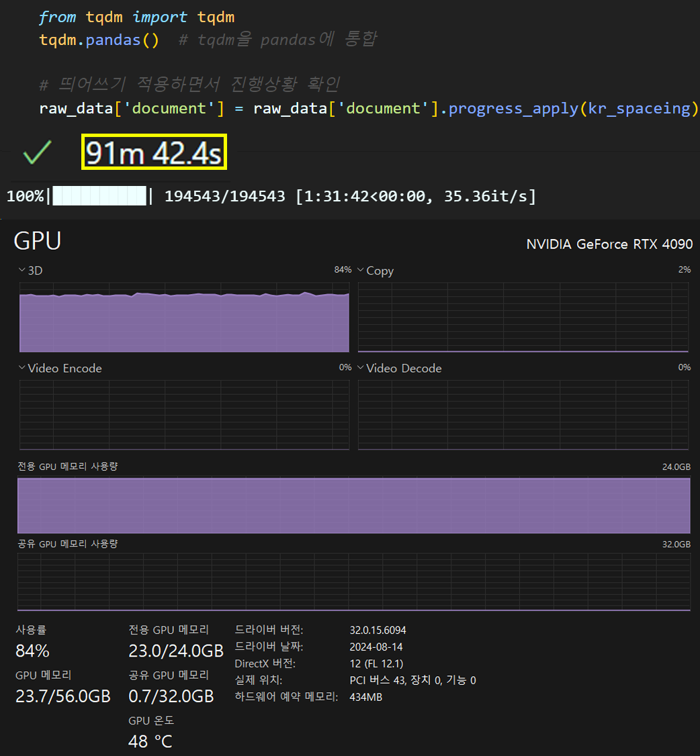
Task: Click the shared GPU memory usage graph
Action: (x=354, y=582)
